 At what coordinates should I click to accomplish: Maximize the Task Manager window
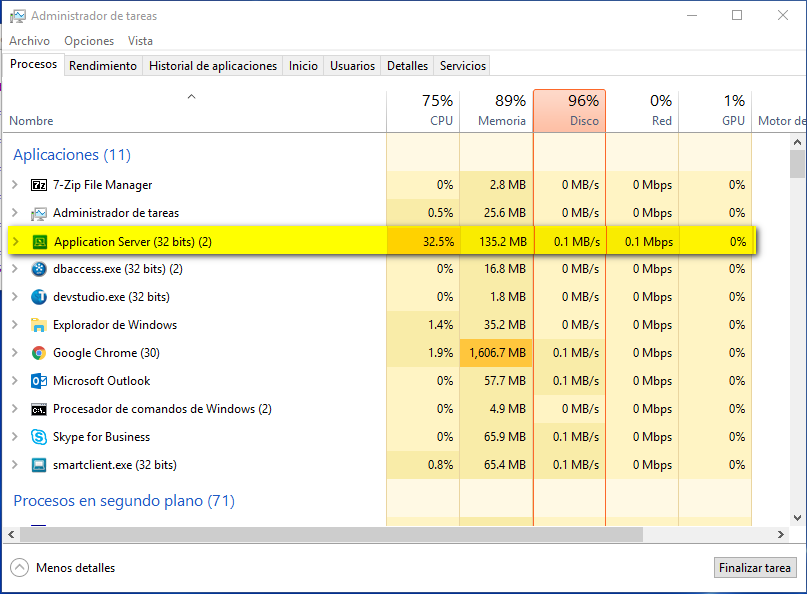[x=737, y=15]
